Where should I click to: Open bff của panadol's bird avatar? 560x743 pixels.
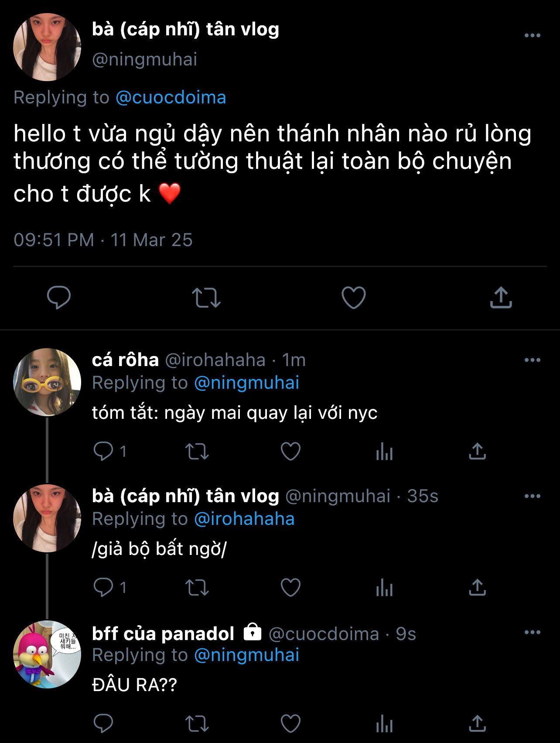pos(47,654)
